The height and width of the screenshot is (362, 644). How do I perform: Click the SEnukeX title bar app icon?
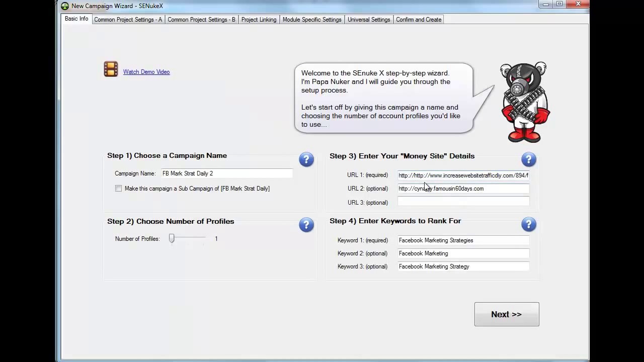[x=65, y=6]
